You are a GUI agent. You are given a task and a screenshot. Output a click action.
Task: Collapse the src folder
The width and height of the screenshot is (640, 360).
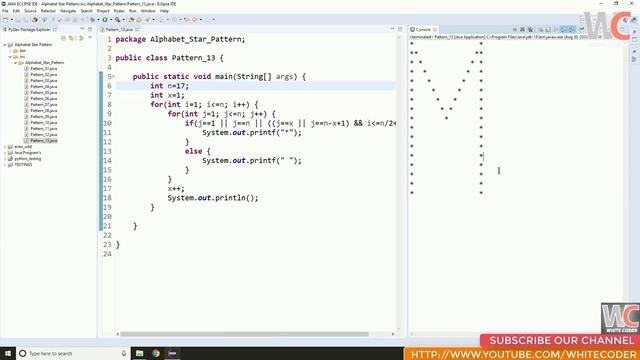pyautogui.click(x=11, y=57)
